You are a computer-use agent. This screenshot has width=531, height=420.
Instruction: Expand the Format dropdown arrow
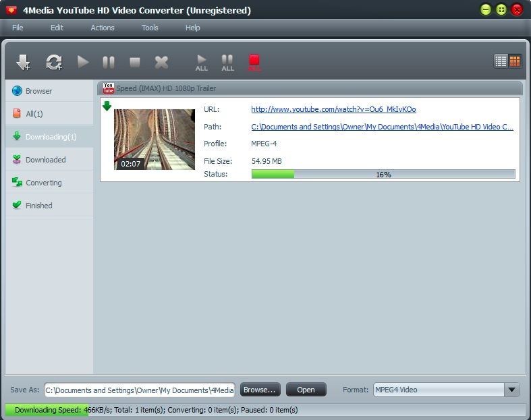[512, 390]
